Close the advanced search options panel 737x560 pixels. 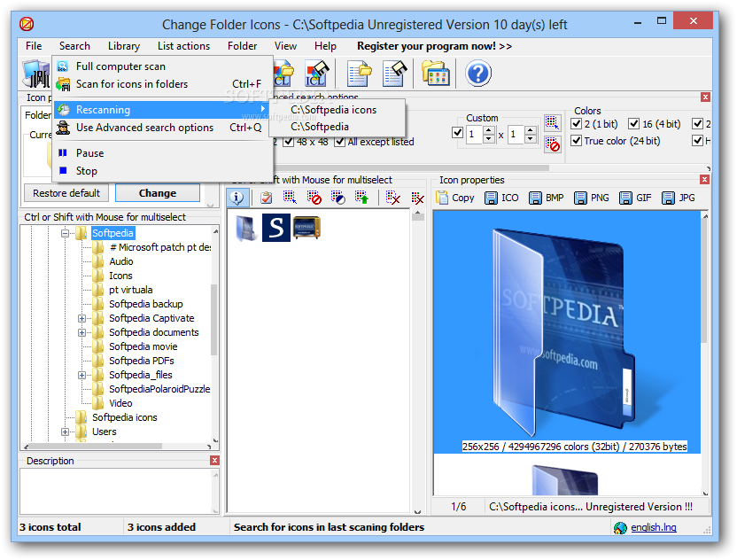(x=705, y=97)
